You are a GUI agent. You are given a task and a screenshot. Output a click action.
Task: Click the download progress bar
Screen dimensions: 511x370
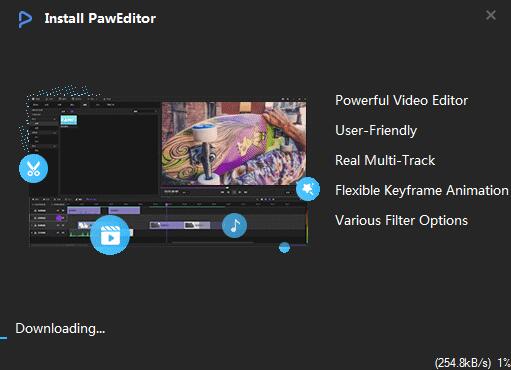point(4,338)
